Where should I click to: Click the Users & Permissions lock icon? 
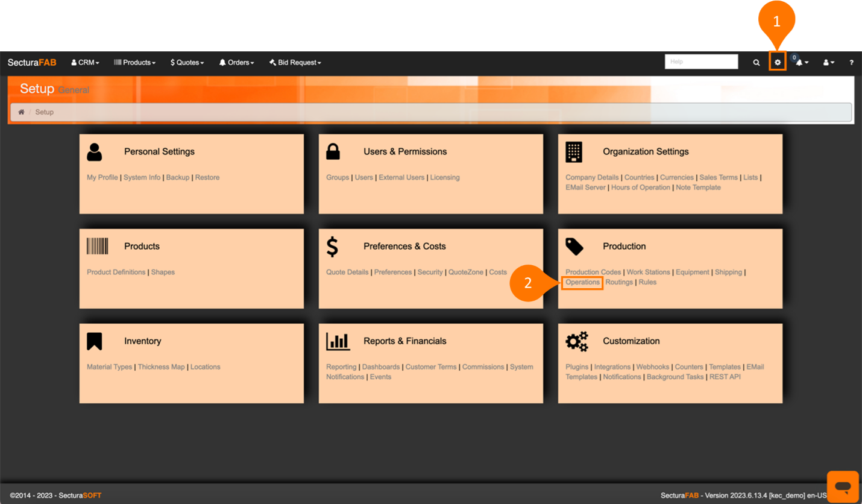[333, 152]
